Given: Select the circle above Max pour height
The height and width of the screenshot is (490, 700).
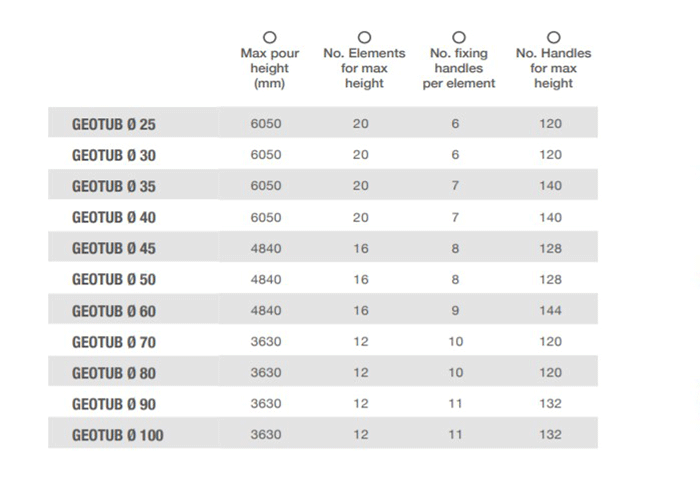Looking at the screenshot, I should point(270,37).
